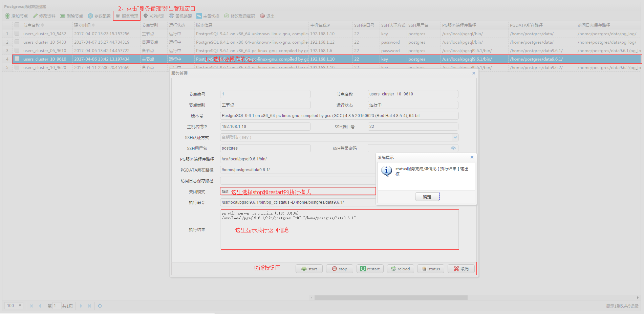Click the stop service button
This screenshot has width=644, height=314.
[x=340, y=269]
